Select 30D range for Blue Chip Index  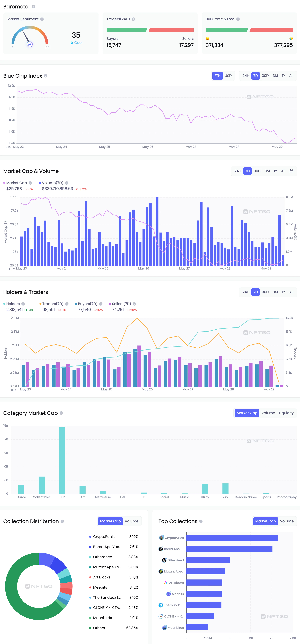[265, 76]
